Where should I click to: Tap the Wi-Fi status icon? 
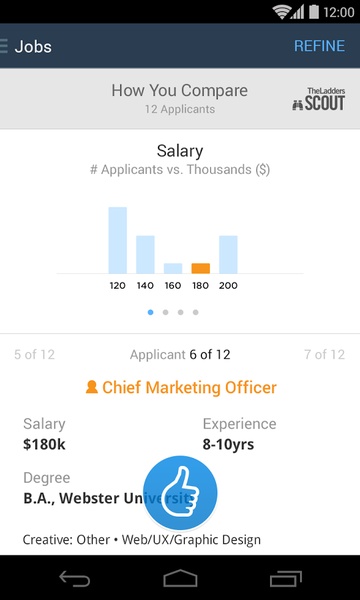click(x=282, y=12)
